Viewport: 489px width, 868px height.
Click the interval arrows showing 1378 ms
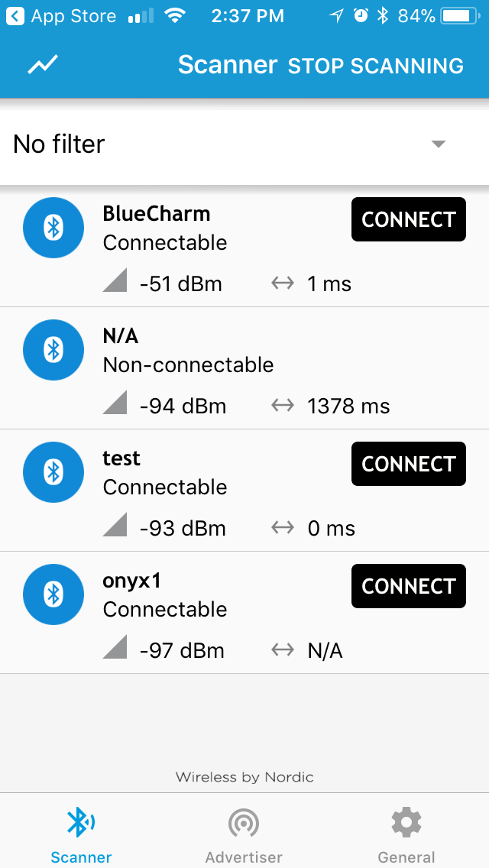tap(282, 405)
